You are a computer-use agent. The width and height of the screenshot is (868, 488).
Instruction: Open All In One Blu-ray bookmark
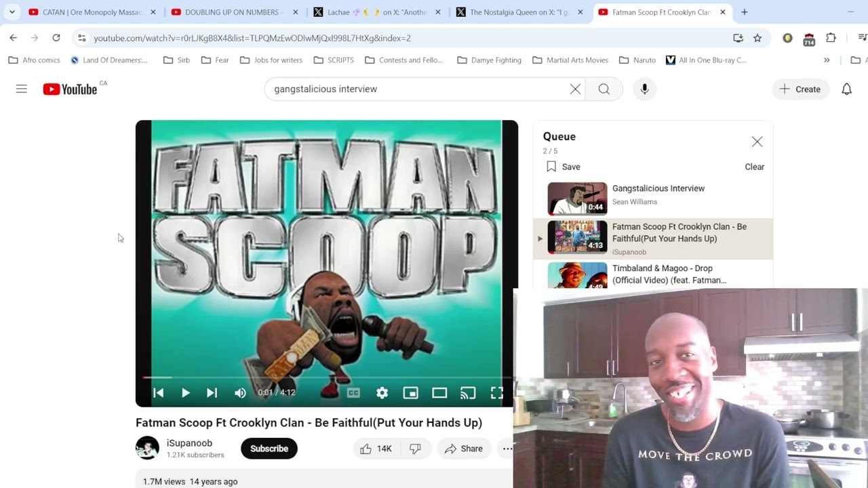(706, 60)
